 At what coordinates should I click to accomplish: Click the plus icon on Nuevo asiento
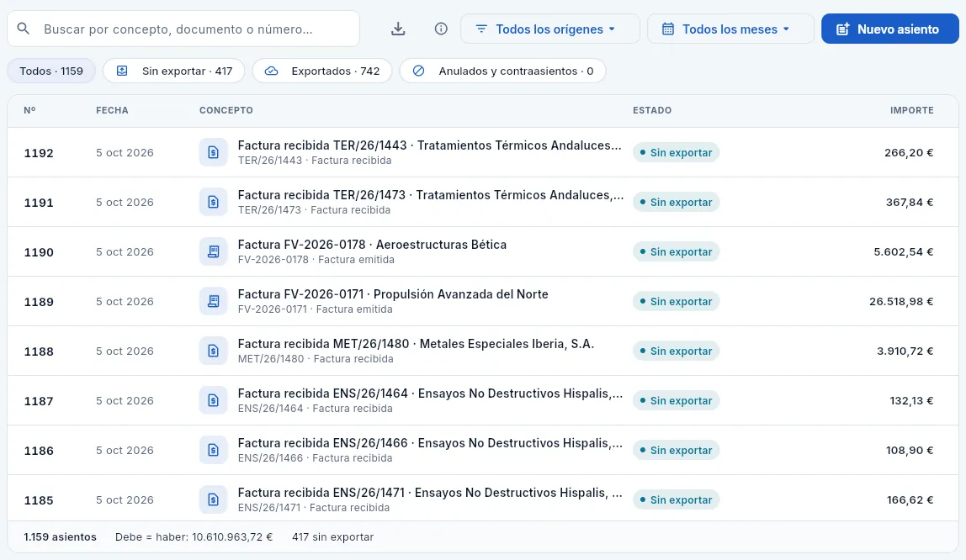tap(842, 29)
